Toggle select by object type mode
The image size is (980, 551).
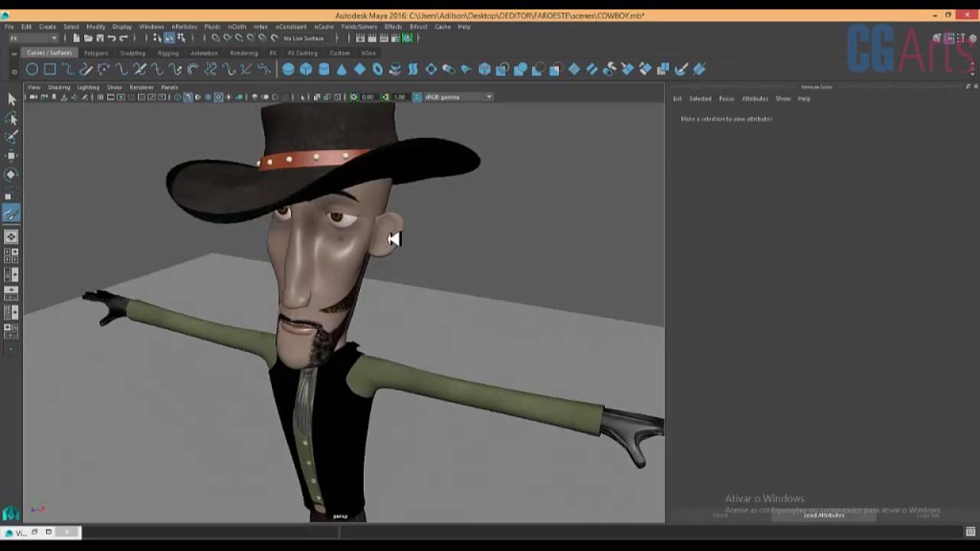tap(169, 38)
